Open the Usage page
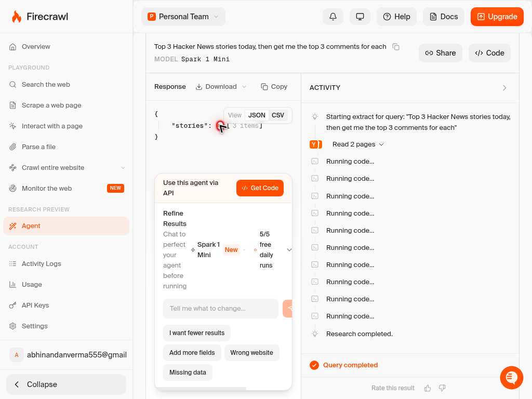Screen dimensions: 532x399 tap(66, 284)
